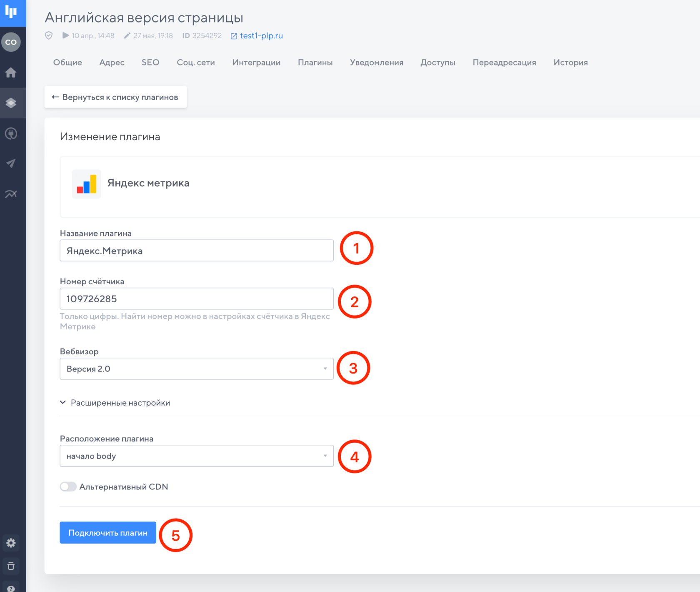
Task: Click the Яндекс метрика logo icon
Action: click(87, 184)
